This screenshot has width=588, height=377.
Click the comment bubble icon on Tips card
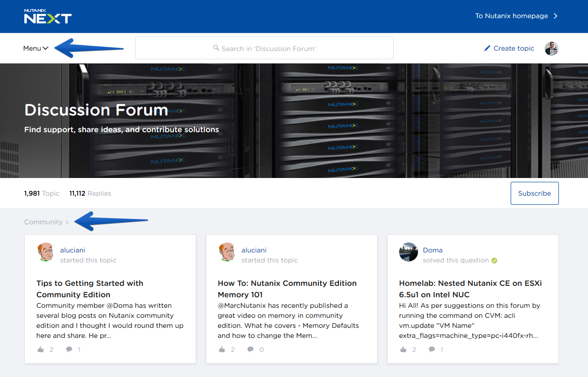click(x=69, y=349)
